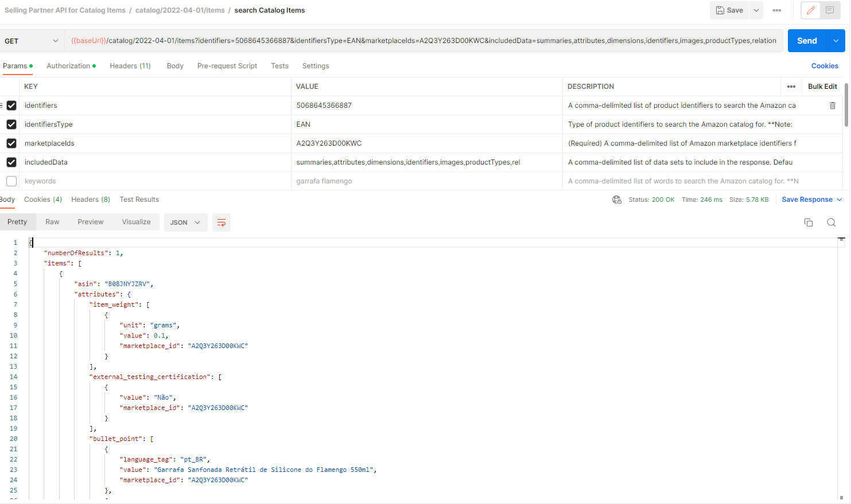Open the save options dropdown arrow
This screenshot has height=504, width=851.
pos(756,10)
